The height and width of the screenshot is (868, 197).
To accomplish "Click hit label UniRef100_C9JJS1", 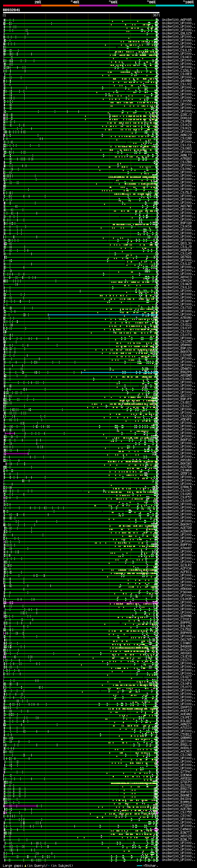I will pyautogui.click(x=177, y=145).
